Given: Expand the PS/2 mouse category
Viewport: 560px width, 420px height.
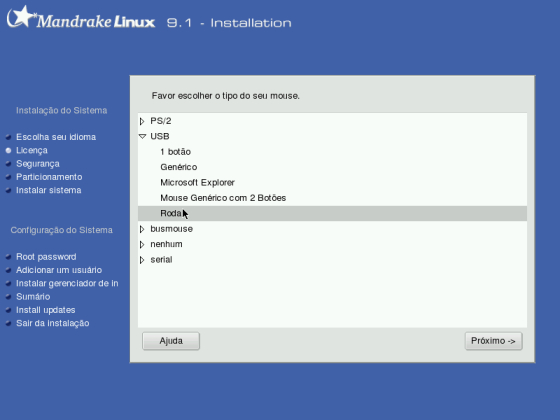Looking at the screenshot, I should [x=142, y=121].
